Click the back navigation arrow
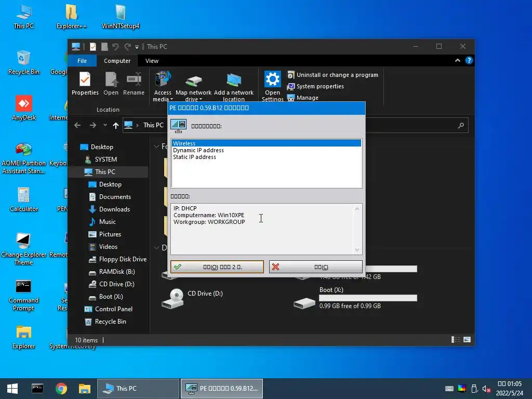The width and height of the screenshot is (532, 399). [x=77, y=126]
